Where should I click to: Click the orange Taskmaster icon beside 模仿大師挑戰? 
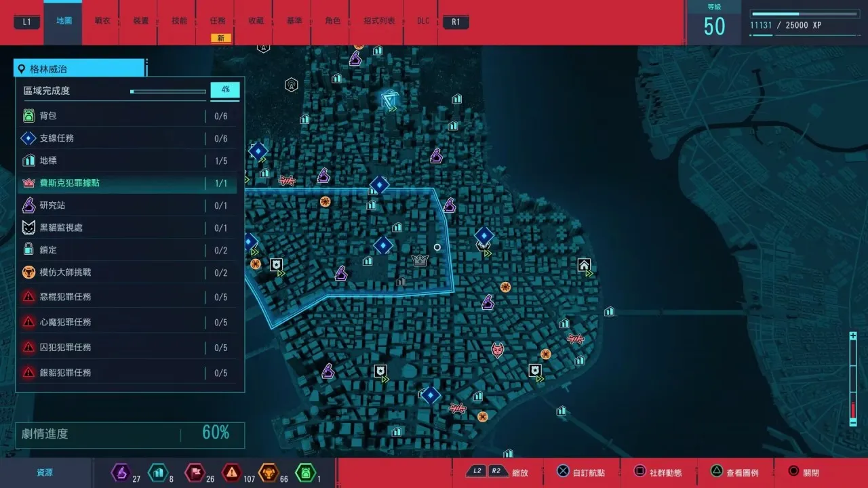pyautogui.click(x=28, y=272)
